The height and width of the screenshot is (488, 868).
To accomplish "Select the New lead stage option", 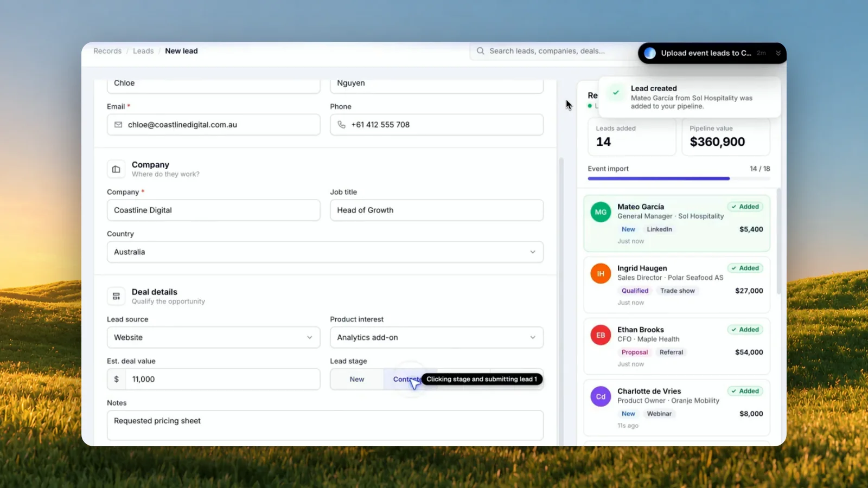I will (x=357, y=380).
